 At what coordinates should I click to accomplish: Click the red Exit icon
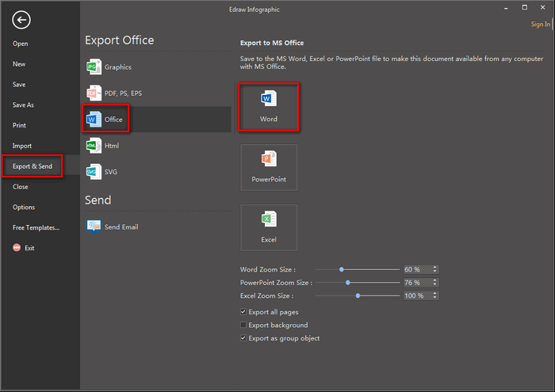(17, 248)
